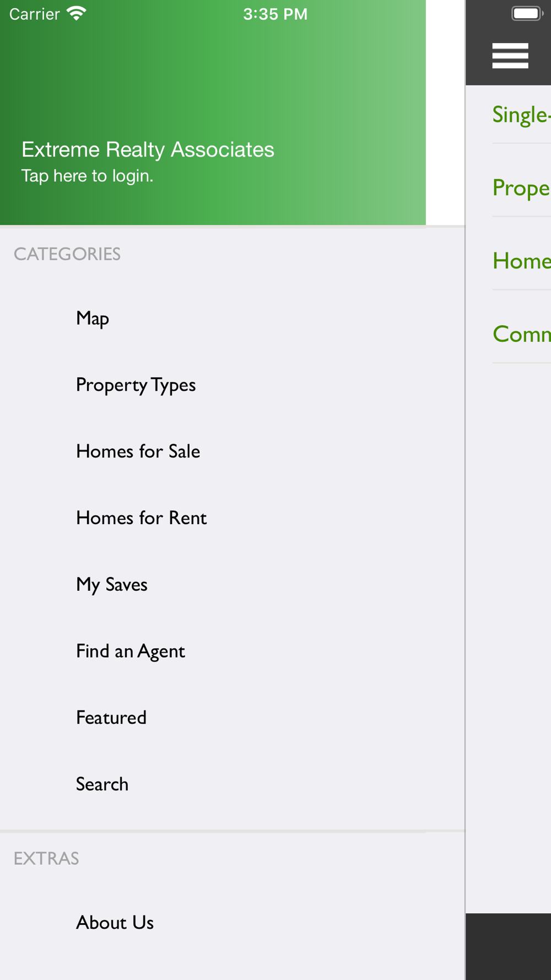
Task: Tap the Wi-Fi status icon
Action: (x=76, y=13)
